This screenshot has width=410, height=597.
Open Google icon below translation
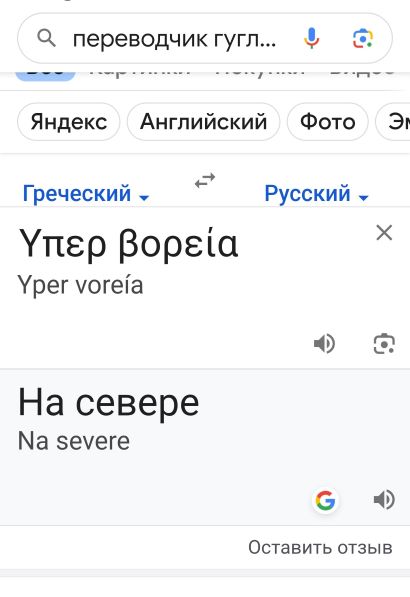tap(325, 500)
